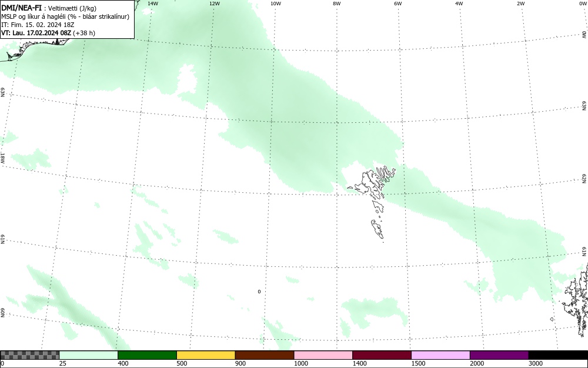This screenshot has width=588, height=368.
Task: Click the '8W' longitude label
Action: coord(337,4)
